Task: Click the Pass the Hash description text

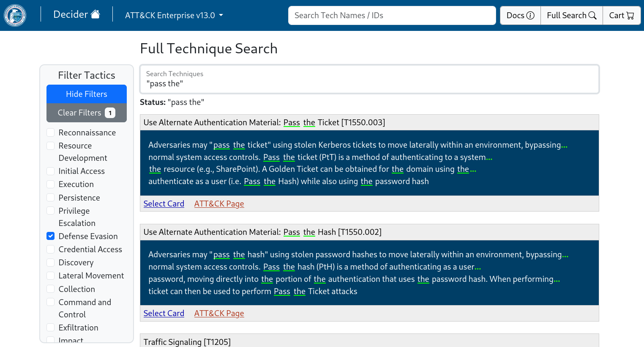Action: click(x=358, y=273)
